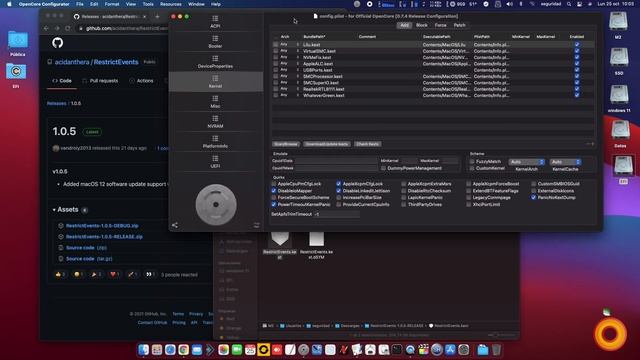Uncheck the PowerTimeoutKernelPanic quirk
Image resolution: width=640 pixels, height=360 pixels.
point(274,204)
